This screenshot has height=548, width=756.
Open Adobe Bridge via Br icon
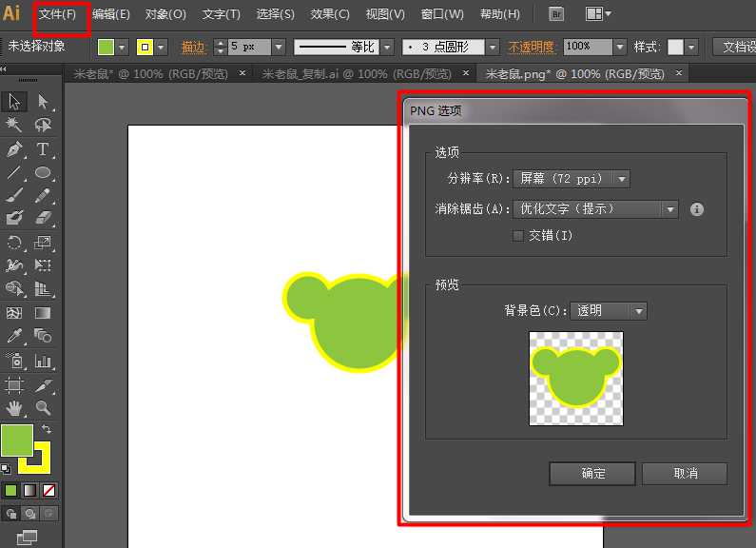(x=556, y=14)
